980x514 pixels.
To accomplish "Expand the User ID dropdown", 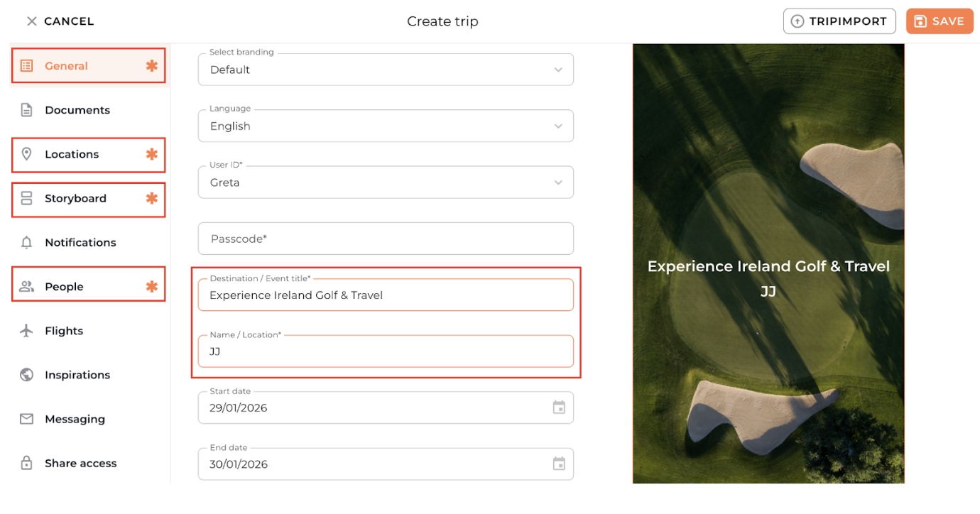I will [558, 182].
